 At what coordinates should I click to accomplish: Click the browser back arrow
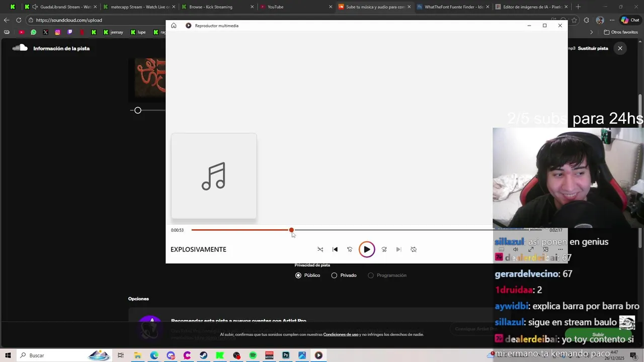click(x=7, y=20)
